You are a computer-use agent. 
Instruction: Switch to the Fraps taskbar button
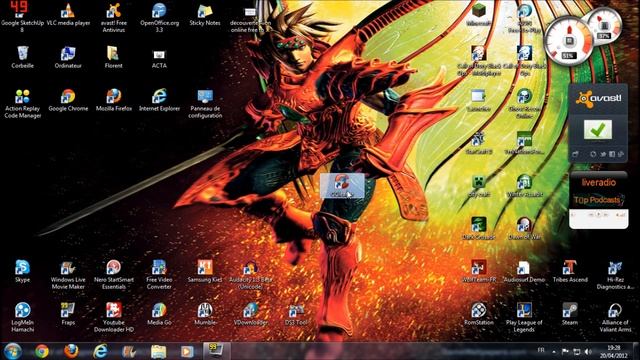click(216, 351)
